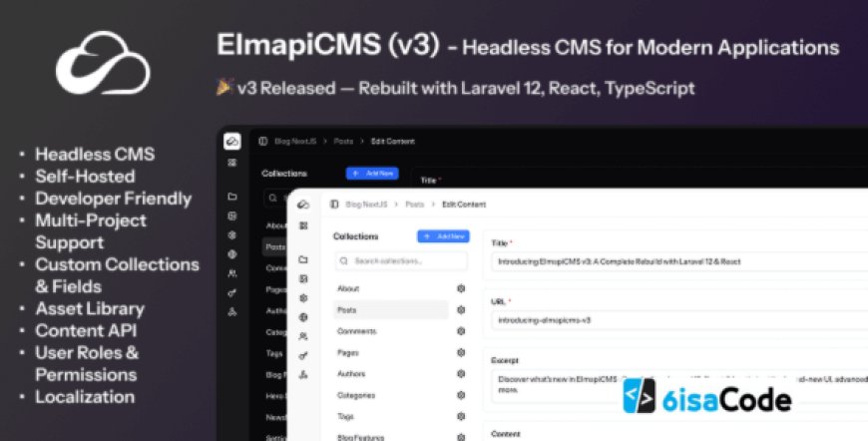Select the Pages collection in light window
The image size is (868, 441).
347,352
